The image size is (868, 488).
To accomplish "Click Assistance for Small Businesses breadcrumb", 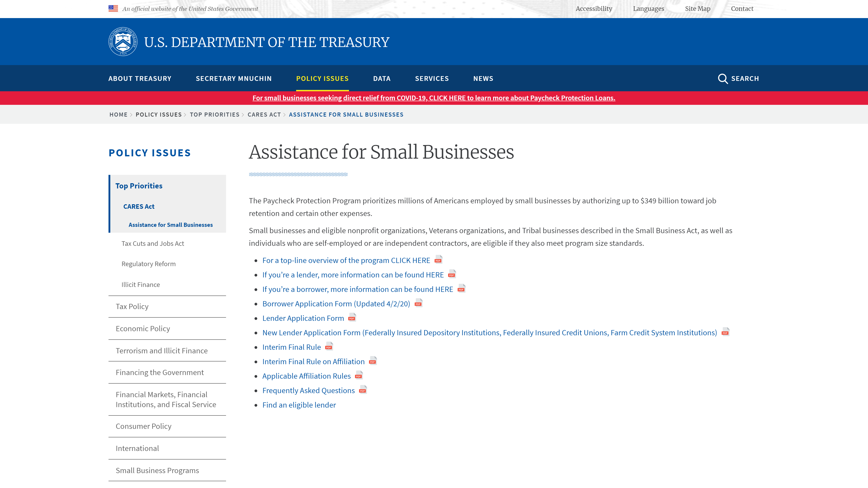I will point(346,115).
